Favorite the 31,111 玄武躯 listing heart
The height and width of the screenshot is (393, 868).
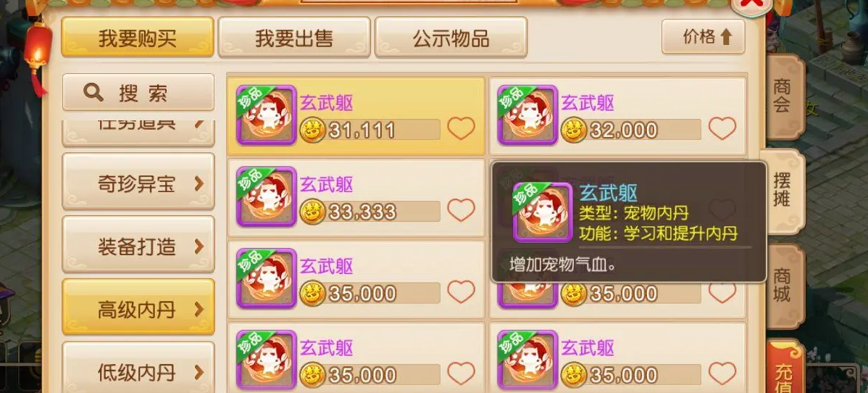461,129
